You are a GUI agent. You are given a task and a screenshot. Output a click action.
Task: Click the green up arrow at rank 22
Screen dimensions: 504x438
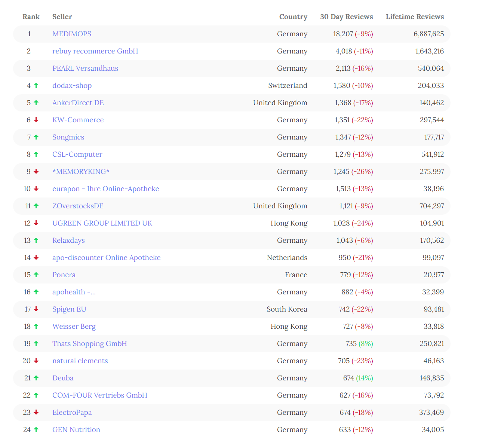[x=36, y=395]
